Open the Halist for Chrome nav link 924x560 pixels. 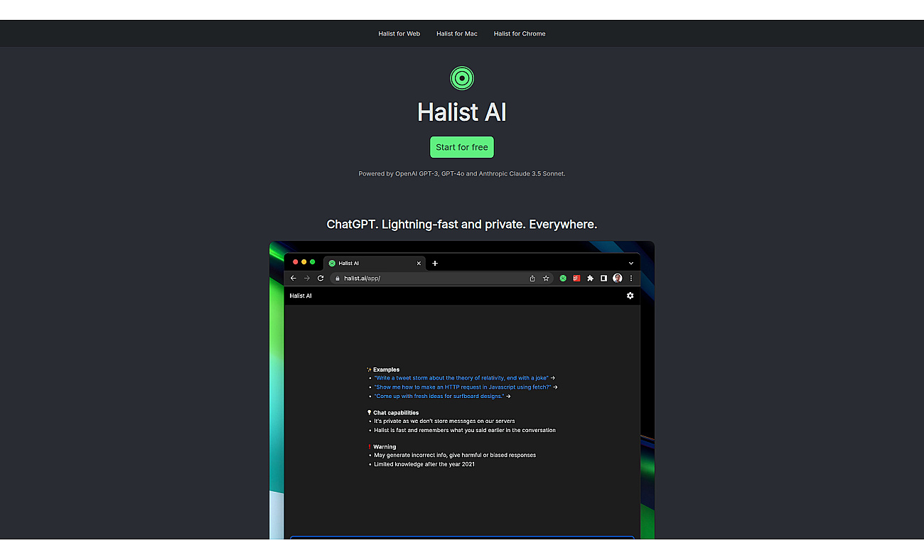(x=520, y=33)
